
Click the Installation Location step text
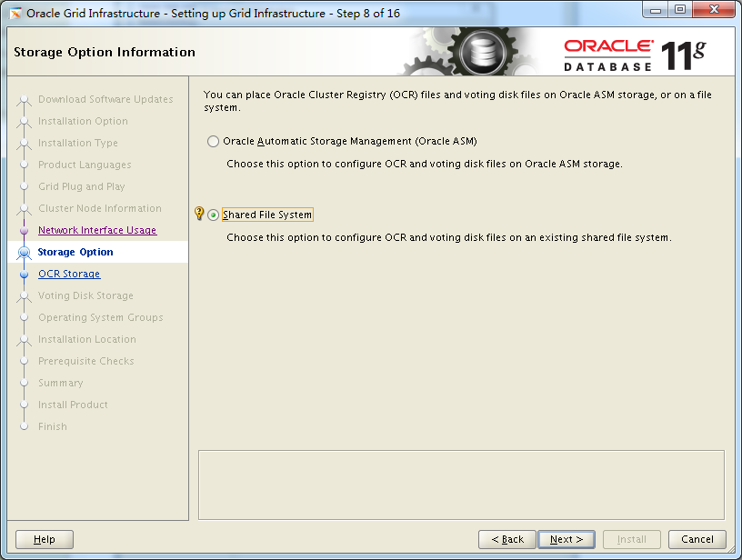87,339
